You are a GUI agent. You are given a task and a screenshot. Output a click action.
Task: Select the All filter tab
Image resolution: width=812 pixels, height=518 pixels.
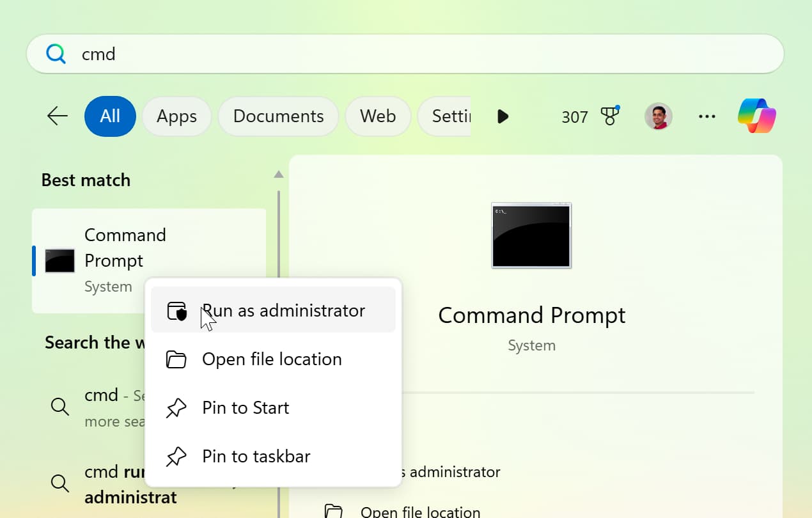coord(110,116)
